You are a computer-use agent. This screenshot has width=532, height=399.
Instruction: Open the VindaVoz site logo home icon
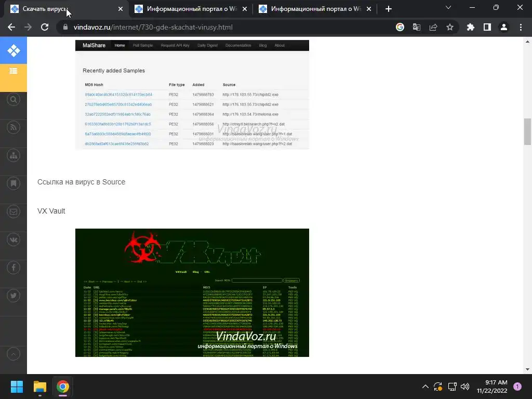click(14, 50)
